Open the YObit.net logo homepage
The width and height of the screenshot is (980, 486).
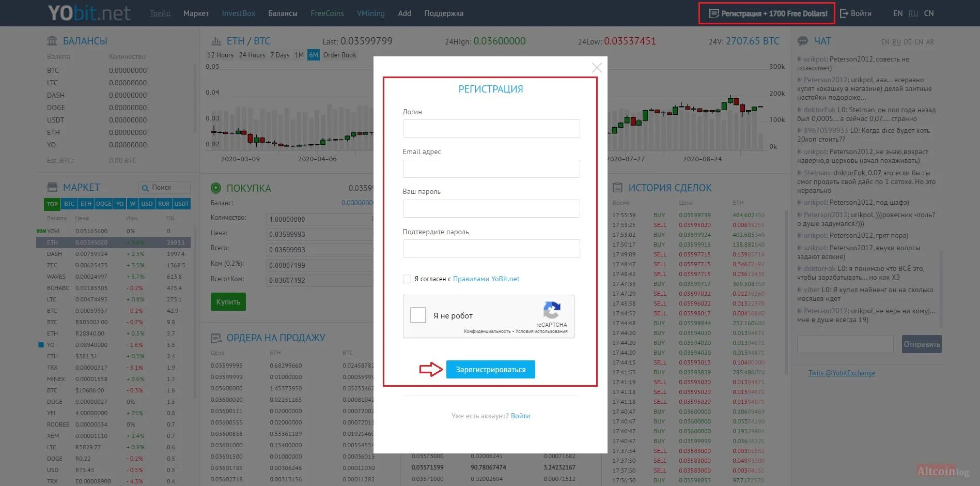tap(89, 13)
